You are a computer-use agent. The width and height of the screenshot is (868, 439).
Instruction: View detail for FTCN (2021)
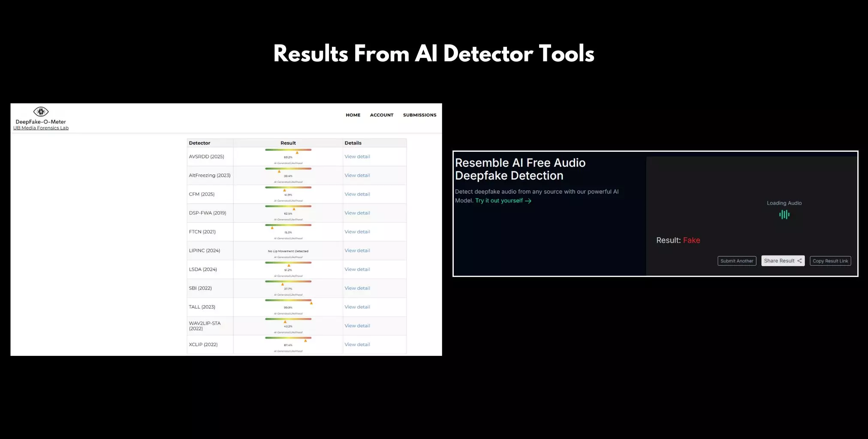pos(357,232)
